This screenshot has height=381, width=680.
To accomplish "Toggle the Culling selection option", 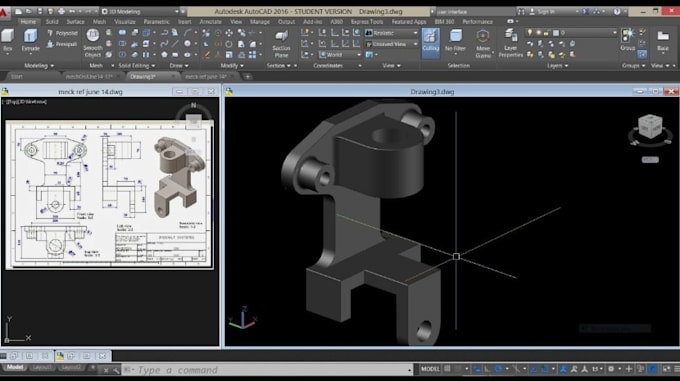I will click(x=431, y=42).
